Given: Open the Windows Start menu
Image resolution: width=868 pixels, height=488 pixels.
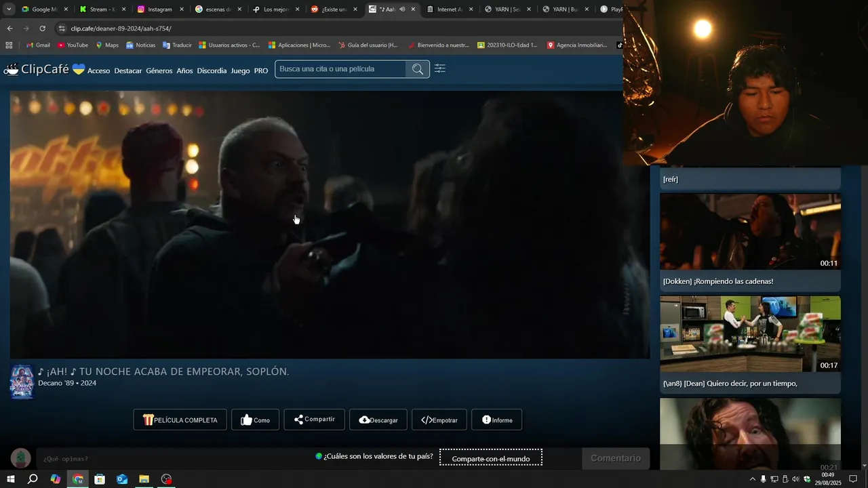Looking at the screenshot, I should [x=10, y=479].
